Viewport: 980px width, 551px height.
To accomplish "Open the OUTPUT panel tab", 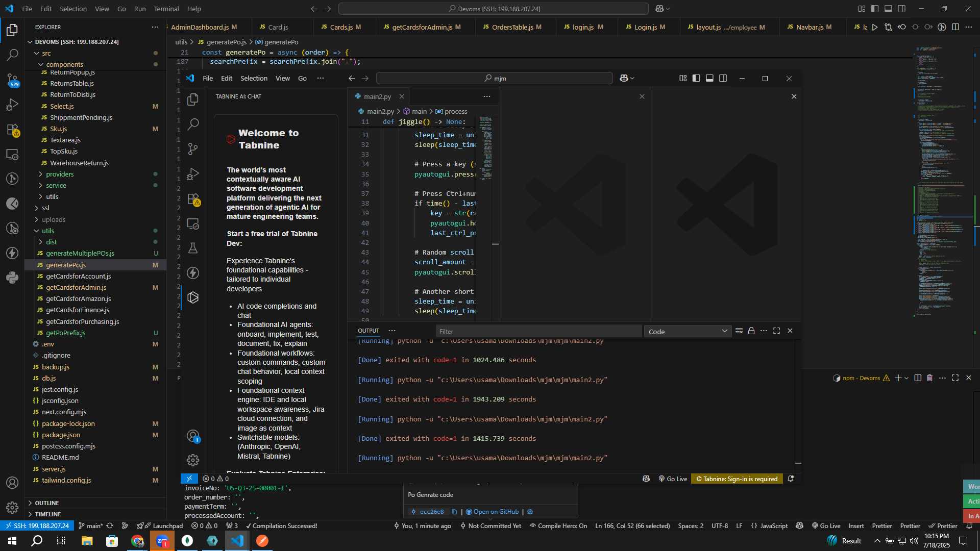I will click(369, 331).
